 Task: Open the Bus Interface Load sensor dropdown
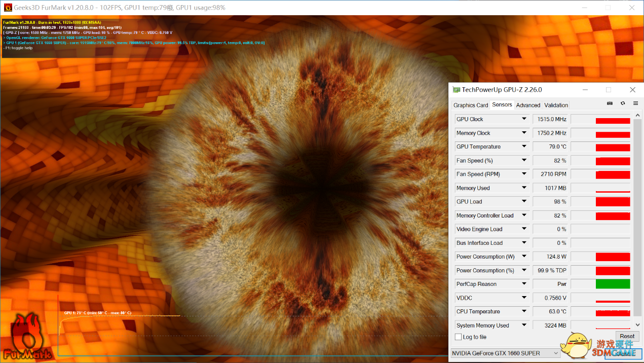coord(524,243)
